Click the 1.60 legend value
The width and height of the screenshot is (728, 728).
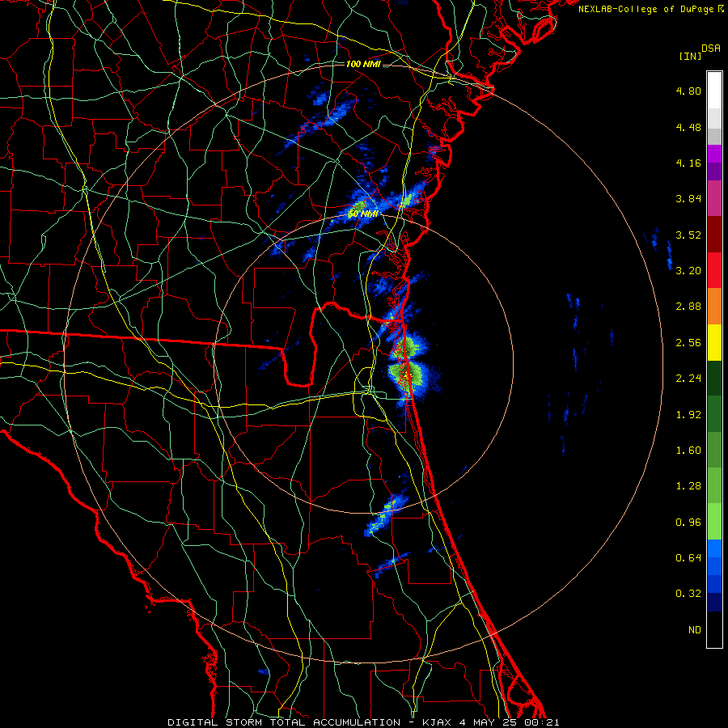click(688, 451)
